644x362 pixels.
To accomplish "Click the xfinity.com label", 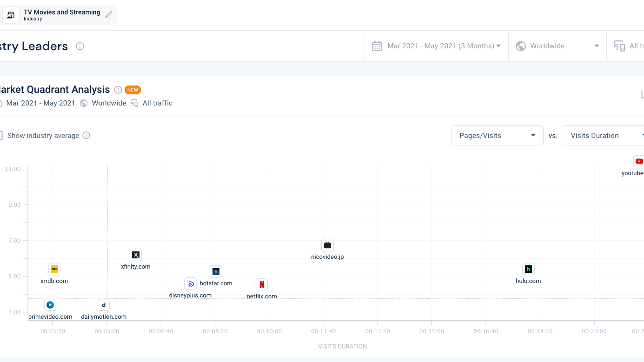I will (136, 267).
